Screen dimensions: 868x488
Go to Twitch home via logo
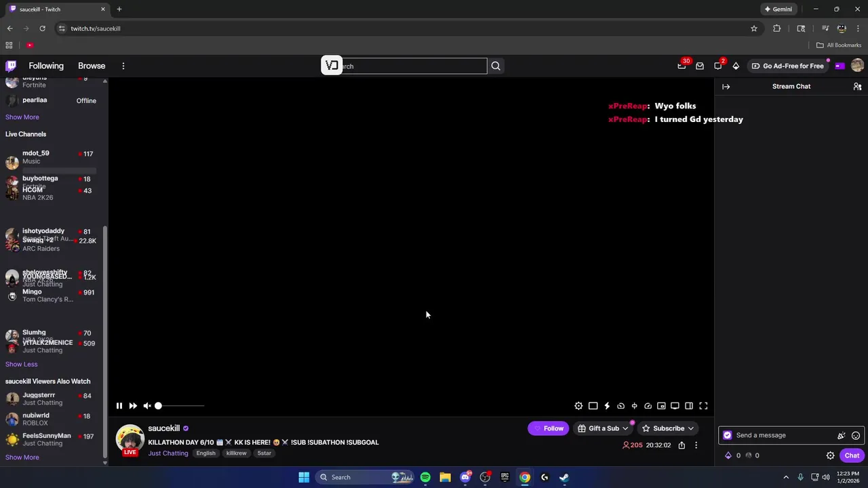tap(11, 66)
